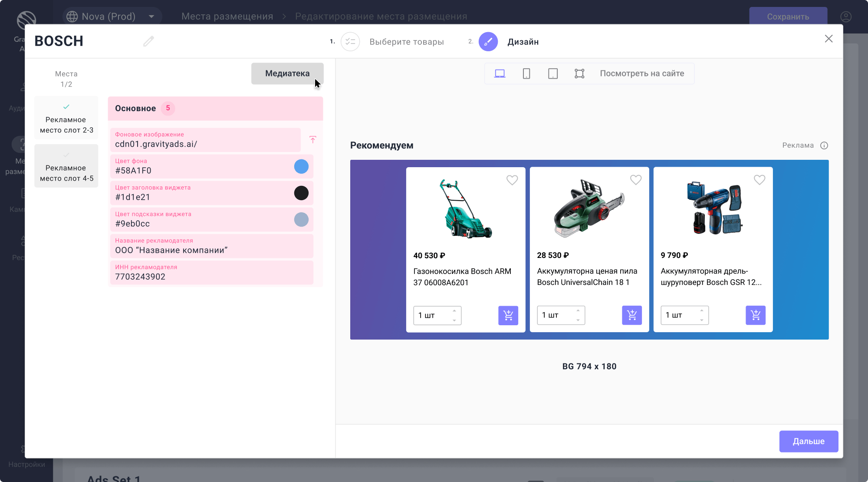This screenshot has height=482, width=868.
Task: Open the user profile icon
Action: click(846, 17)
